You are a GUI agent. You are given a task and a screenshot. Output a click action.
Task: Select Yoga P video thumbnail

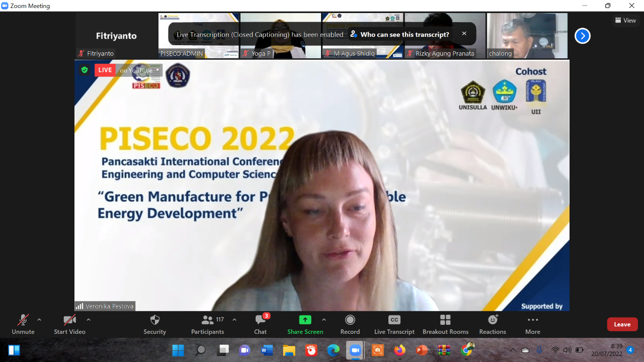click(x=281, y=36)
